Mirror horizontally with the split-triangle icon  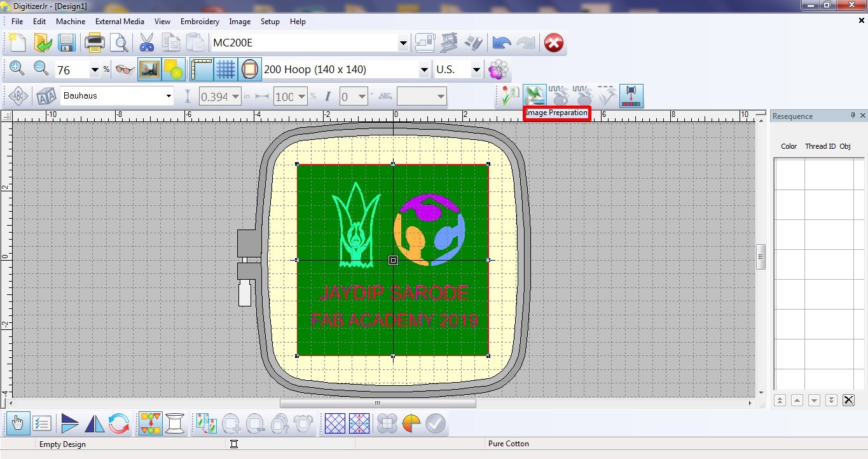tap(94, 423)
